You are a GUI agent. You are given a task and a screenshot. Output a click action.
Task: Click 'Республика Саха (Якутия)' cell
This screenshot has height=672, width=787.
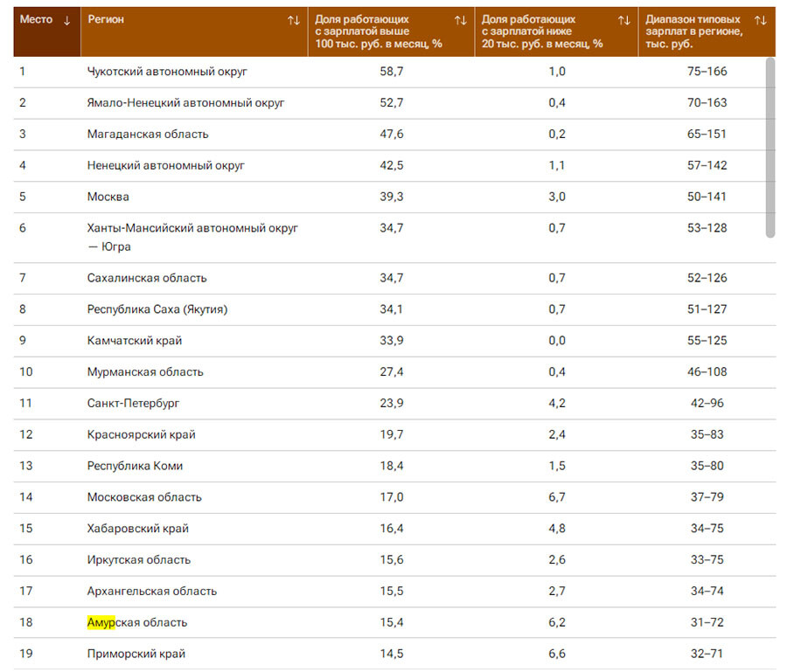(157, 309)
